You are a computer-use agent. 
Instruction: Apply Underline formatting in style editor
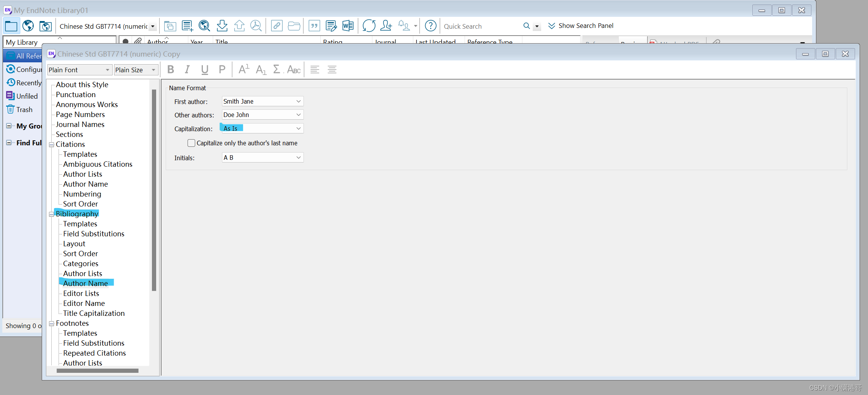coord(205,70)
